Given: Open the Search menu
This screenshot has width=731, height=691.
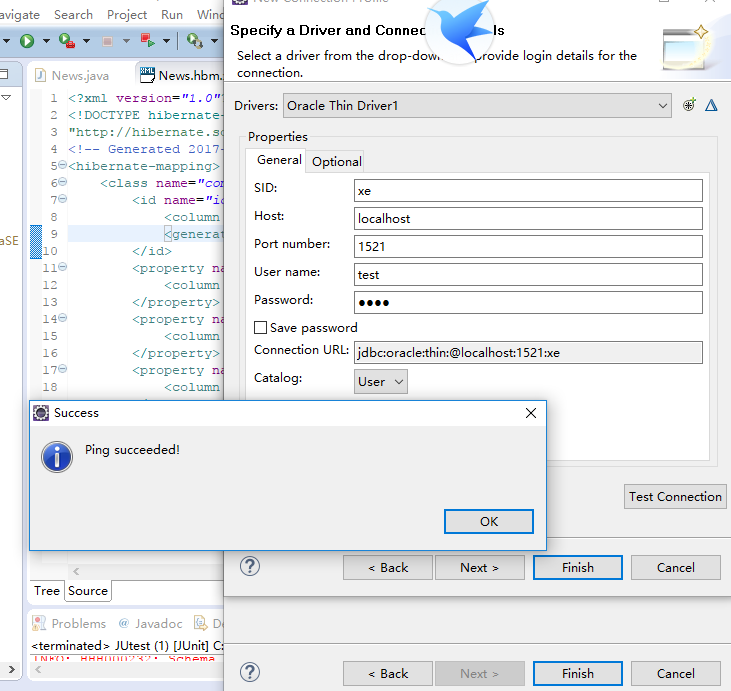Looking at the screenshot, I should 73,14.
